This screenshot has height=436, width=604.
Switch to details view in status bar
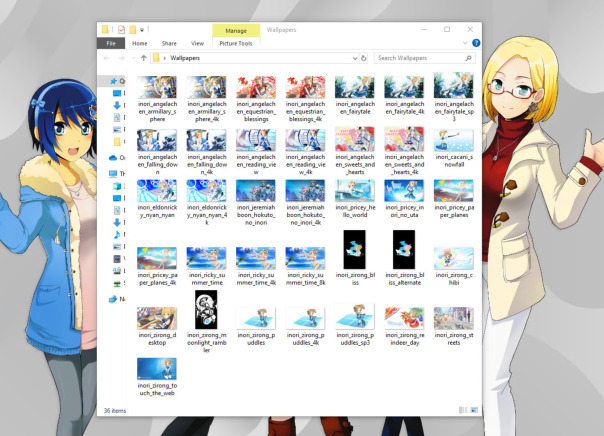[460, 410]
